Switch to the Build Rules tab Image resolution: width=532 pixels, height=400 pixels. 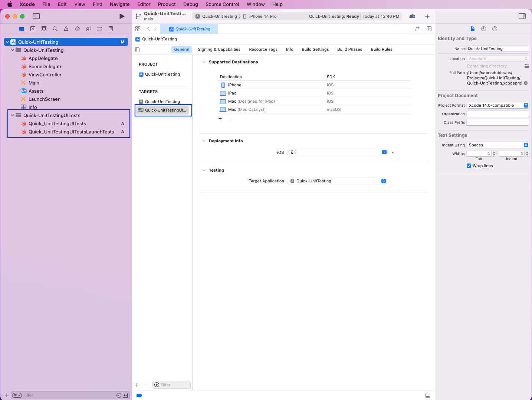coord(381,50)
